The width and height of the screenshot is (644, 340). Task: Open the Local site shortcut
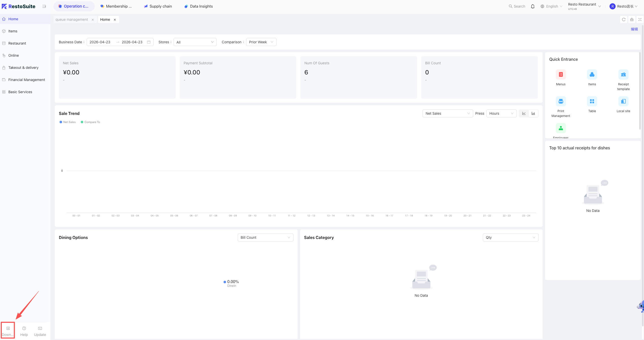623,101
